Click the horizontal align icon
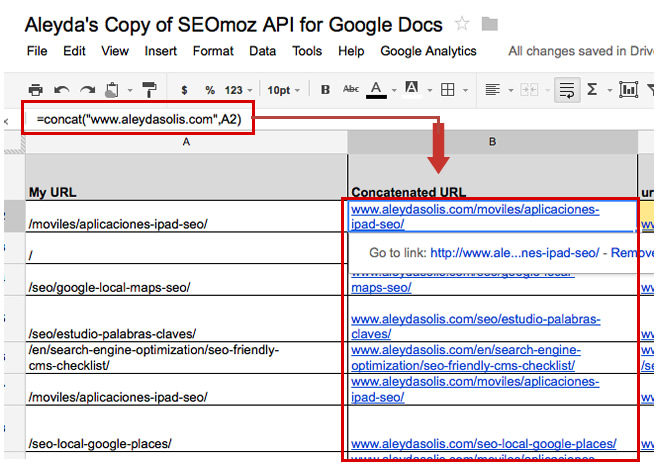 [492, 90]
